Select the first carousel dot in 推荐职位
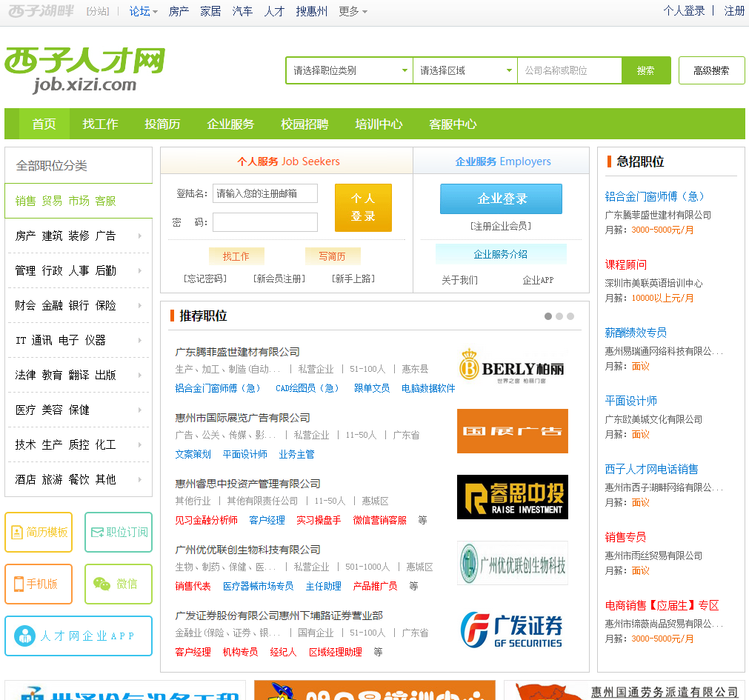 [548, 316]
